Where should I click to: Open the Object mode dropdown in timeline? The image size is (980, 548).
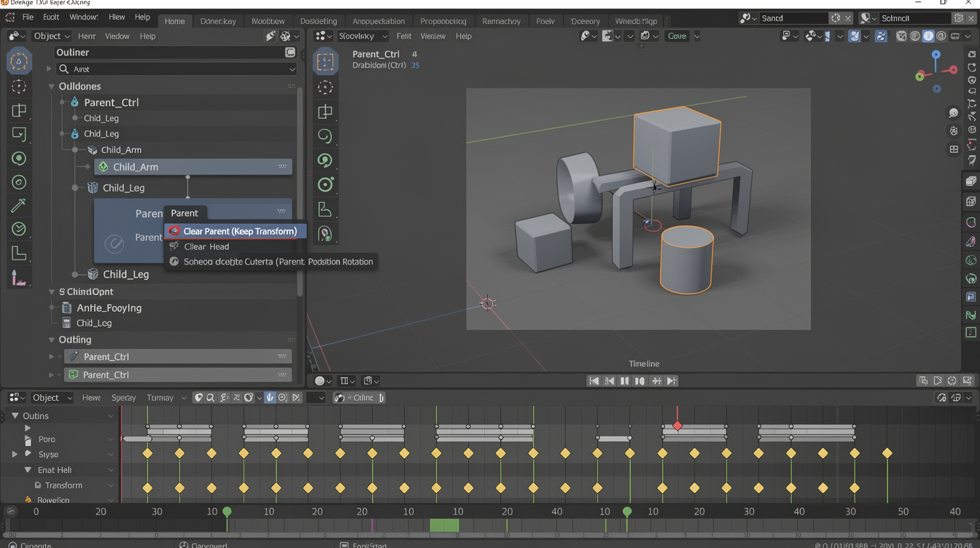51,398
